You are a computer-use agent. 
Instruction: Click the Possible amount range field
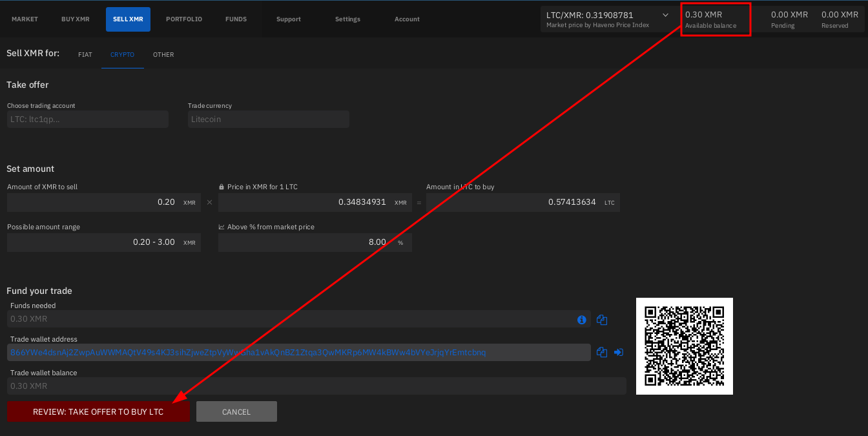(x=104, y=242)
